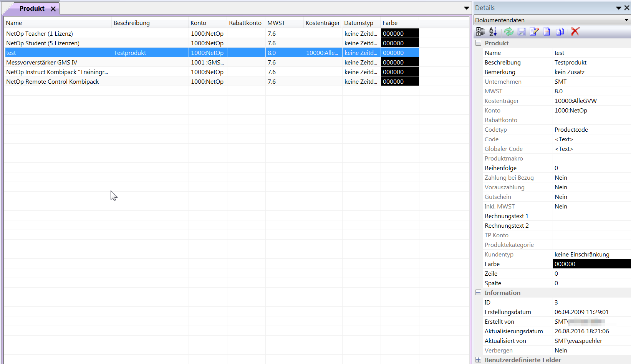Viewport: 631px width, 364px height.
Task: Open the Details panel options arrow
Action: pyautogui.click(x=618, y=8)
